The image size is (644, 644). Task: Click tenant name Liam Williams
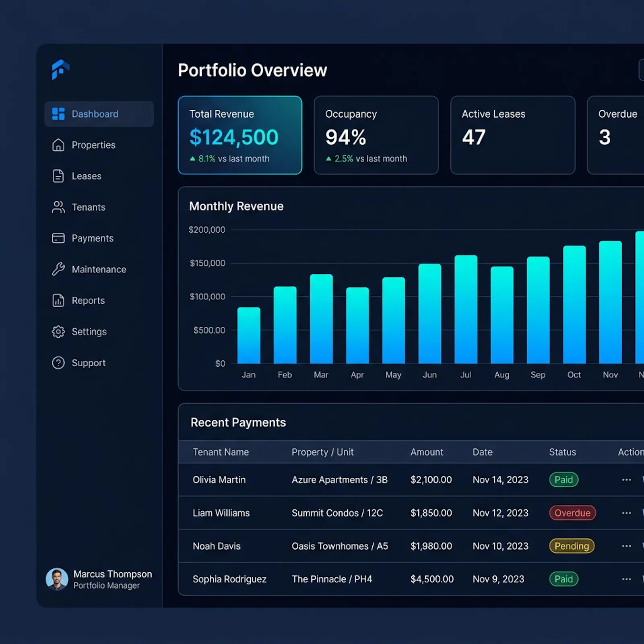221,513
